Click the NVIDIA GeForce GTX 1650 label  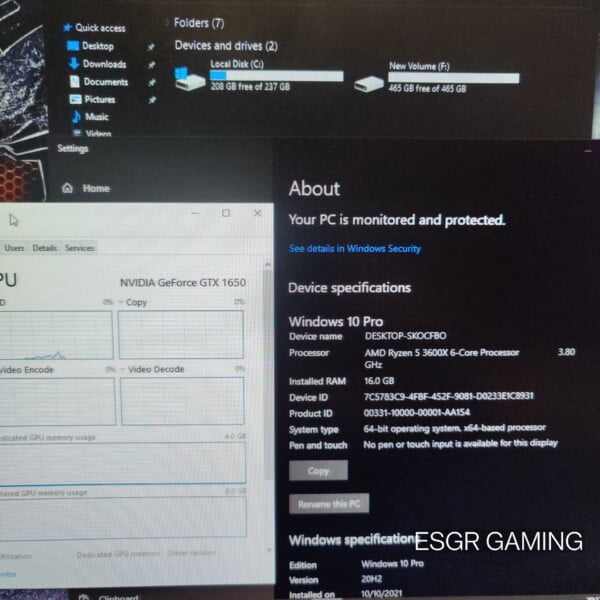click(x=183, y=283)
